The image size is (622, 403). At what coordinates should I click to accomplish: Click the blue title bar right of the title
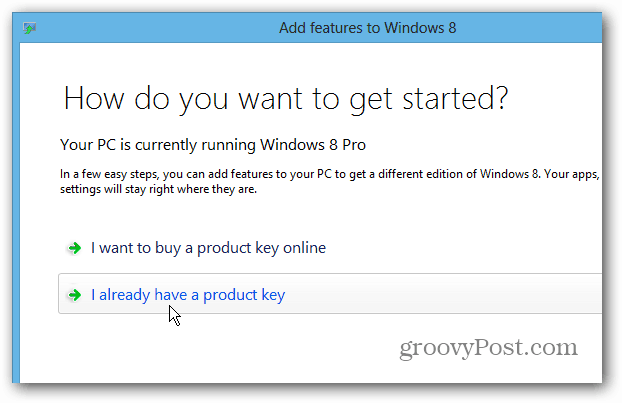pos(530,28)
